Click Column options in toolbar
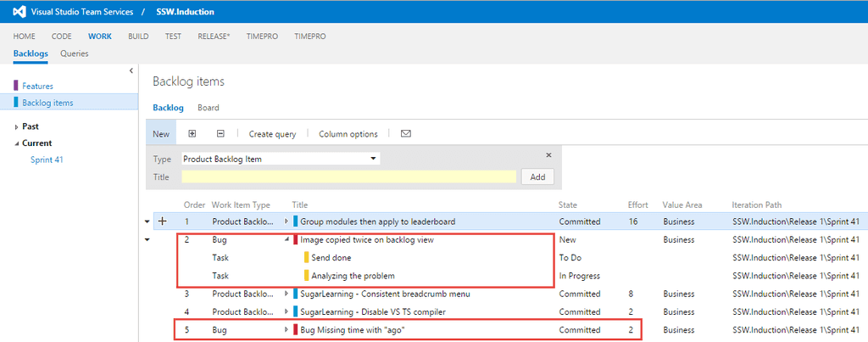The image size is (868, 342). click(348, 134)
